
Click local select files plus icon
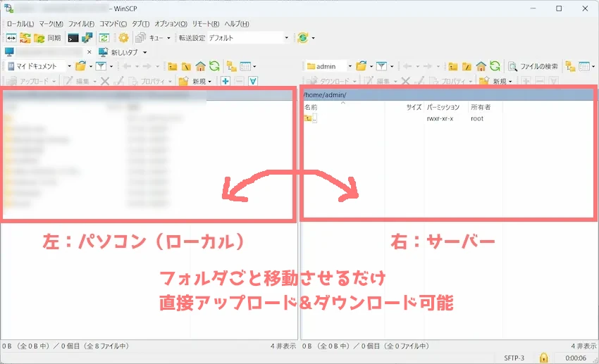226,81
